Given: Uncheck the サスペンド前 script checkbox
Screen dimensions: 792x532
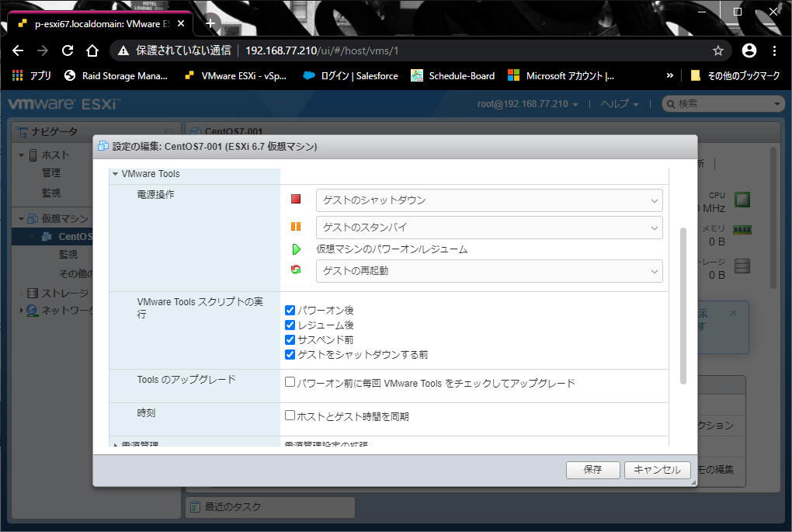Looking at the screenshot, I should [290, 339].
